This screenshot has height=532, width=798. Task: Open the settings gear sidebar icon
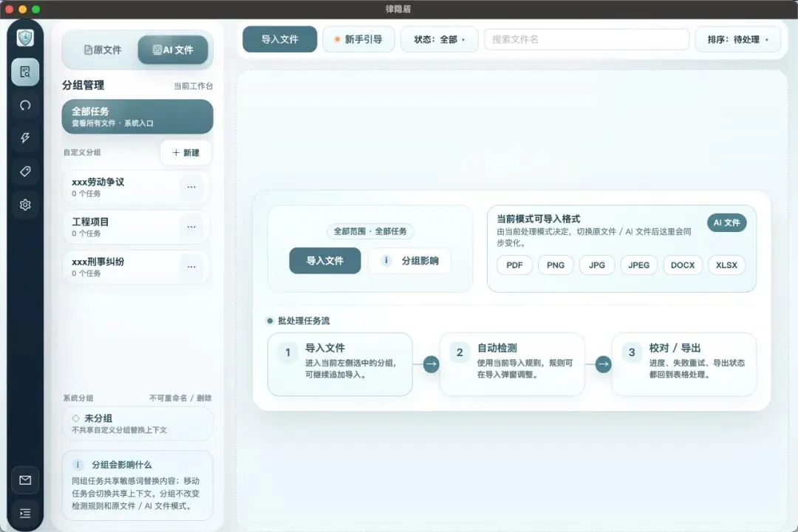(x=25, y=205)
